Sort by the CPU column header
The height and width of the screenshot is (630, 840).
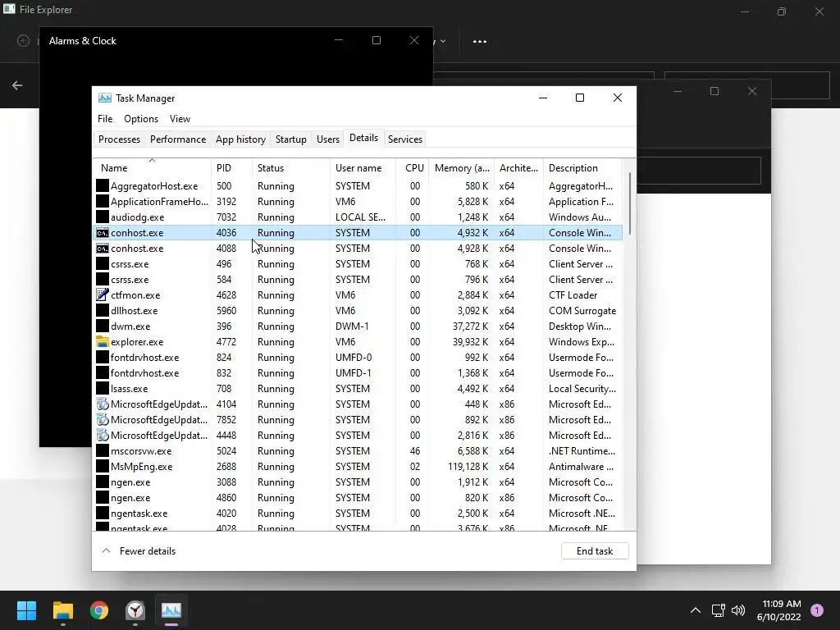click(413, 168)
